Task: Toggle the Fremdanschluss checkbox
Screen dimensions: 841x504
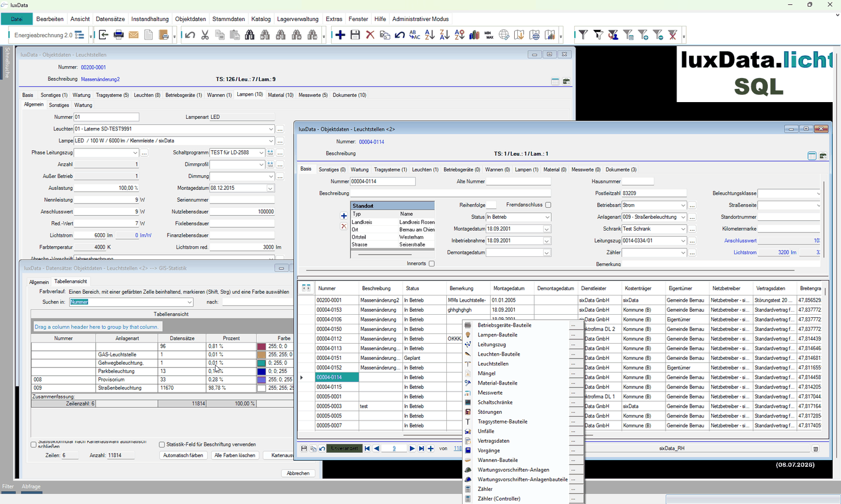Action: click(548, 205)
